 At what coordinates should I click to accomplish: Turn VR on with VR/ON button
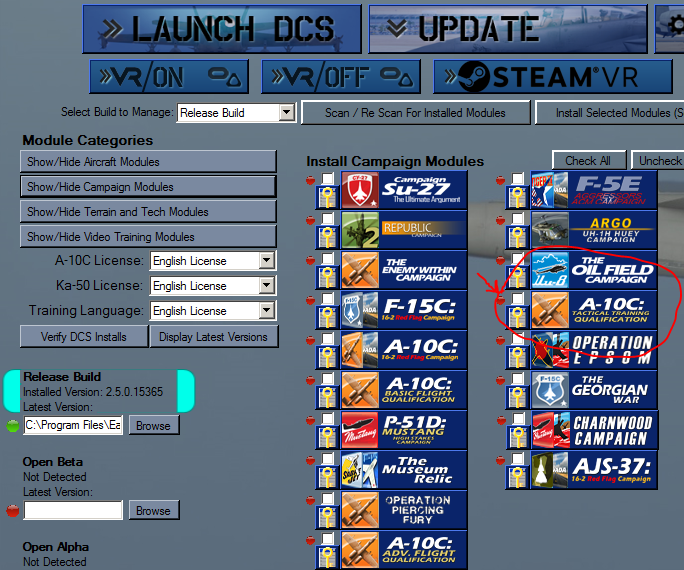(169, 77)
